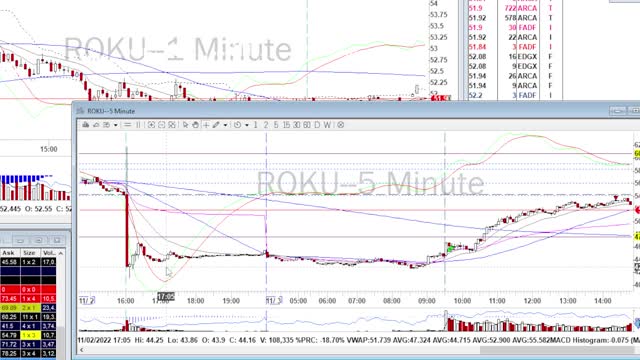Click the Ask column header in Level 2
The height and width of the screenshot is (360, 640).
pos(9,253)
